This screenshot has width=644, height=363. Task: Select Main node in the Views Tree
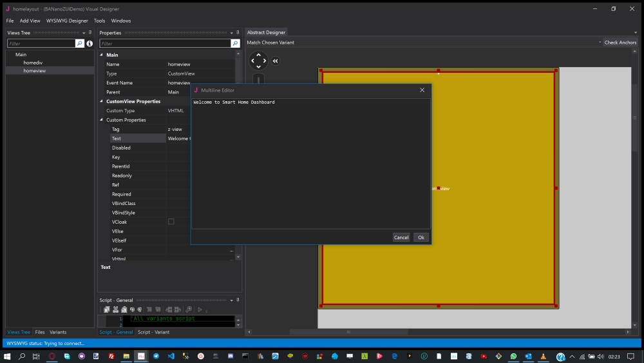point(21,54)
